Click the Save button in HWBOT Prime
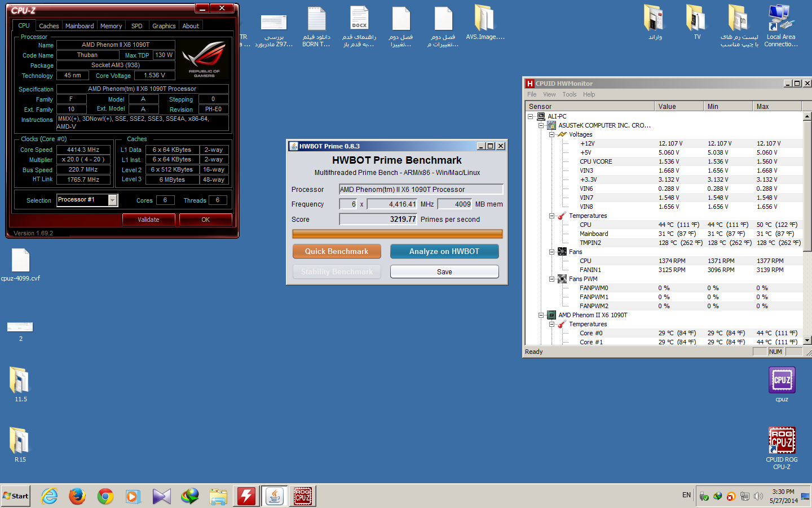 pyautogui.click(x=444, y=271)
